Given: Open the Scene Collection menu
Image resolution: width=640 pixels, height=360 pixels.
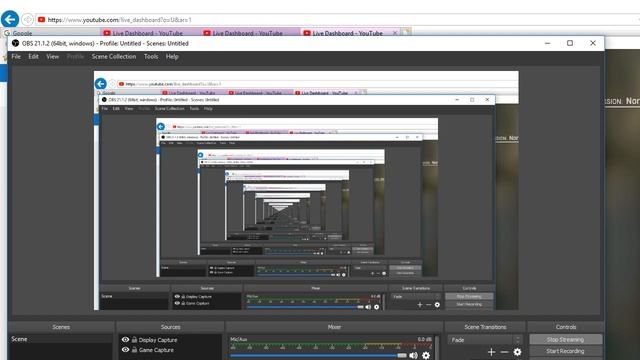Looking at the screenshot, I should coord(114,56).
